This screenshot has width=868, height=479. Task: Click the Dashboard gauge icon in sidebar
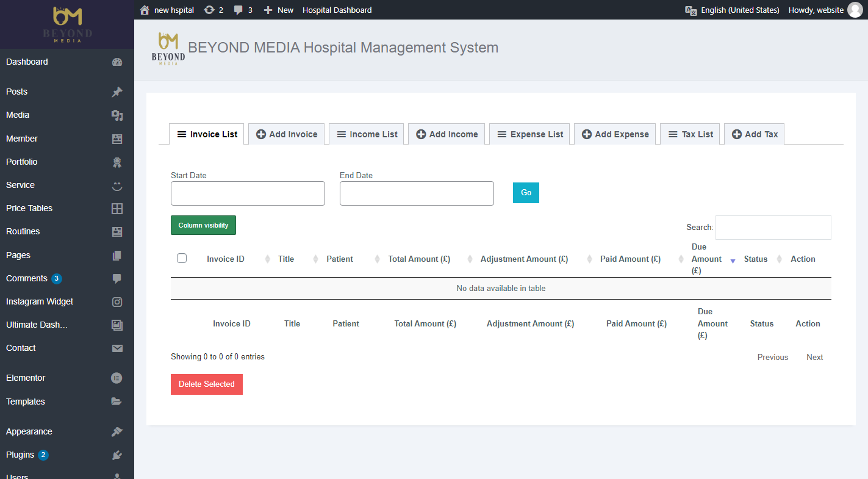117,62
